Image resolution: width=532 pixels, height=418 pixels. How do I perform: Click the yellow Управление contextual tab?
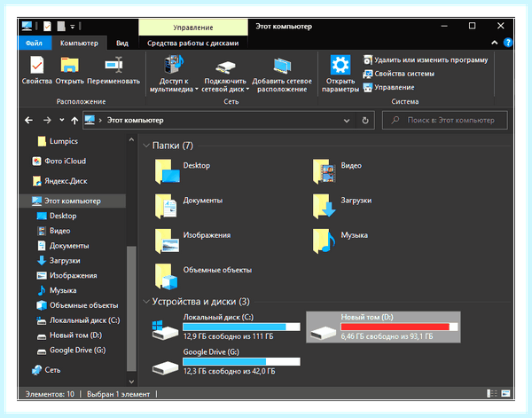(x=193, y=28)
